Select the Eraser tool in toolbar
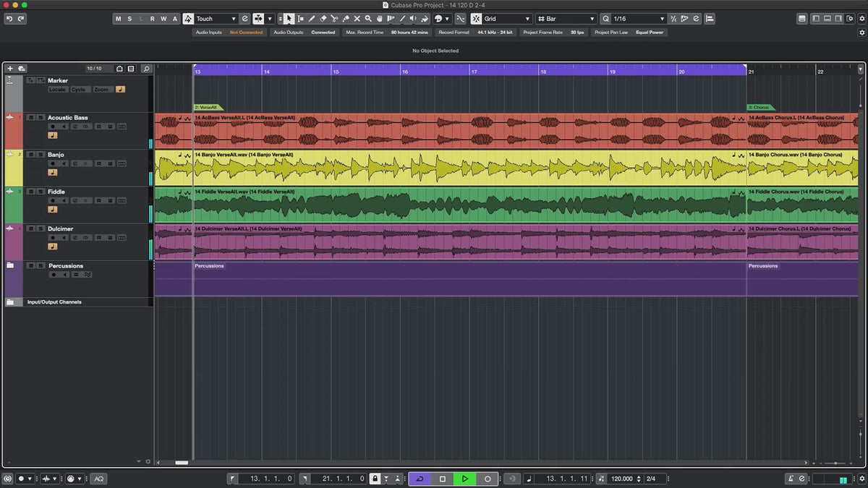 323,19
